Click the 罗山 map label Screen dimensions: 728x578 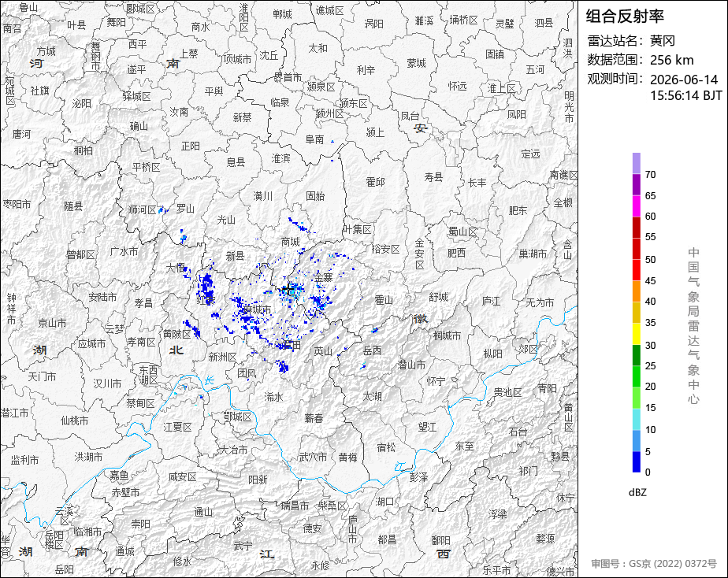[x=185, y=209]
